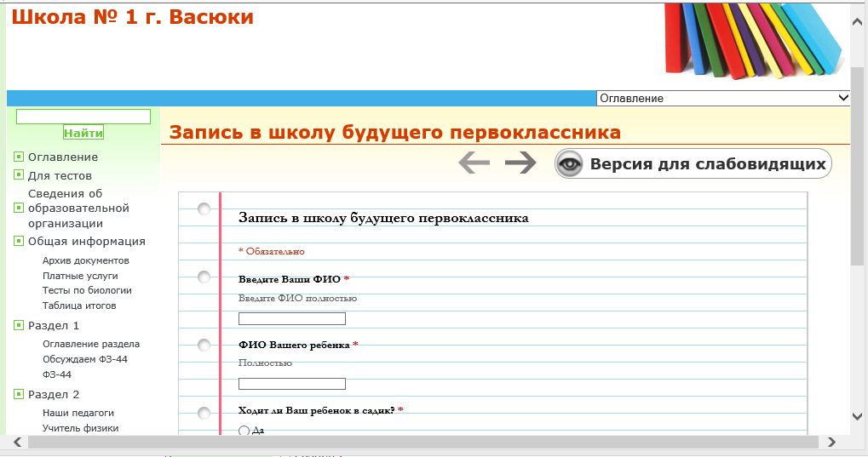Open the Оглавление dropdown in blue bar
This screenshot has height=457, width=868.
point(723,98)
